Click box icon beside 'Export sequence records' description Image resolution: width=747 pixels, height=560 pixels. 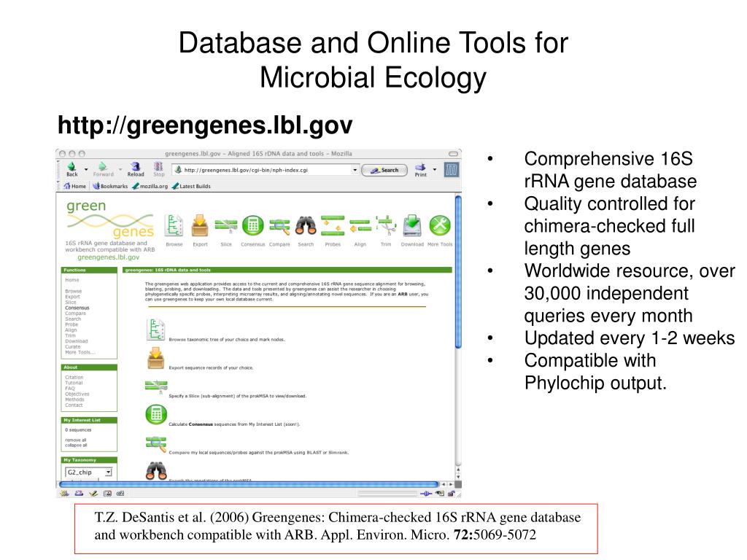tap(156, 359)
